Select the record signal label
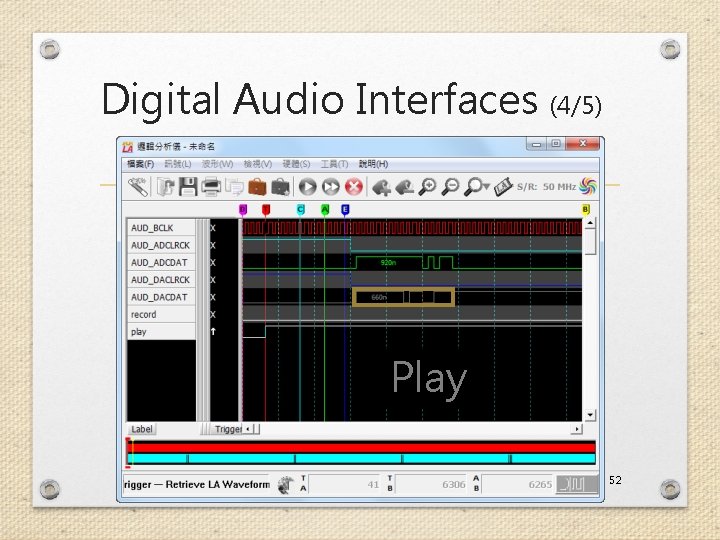This screenshot has height=540, width=720. pyautogui.click(x=161, y=315)
